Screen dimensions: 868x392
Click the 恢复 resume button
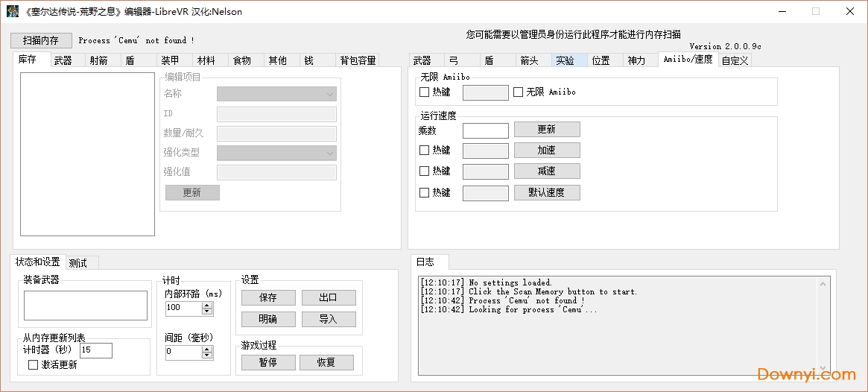tap(326, 363)
